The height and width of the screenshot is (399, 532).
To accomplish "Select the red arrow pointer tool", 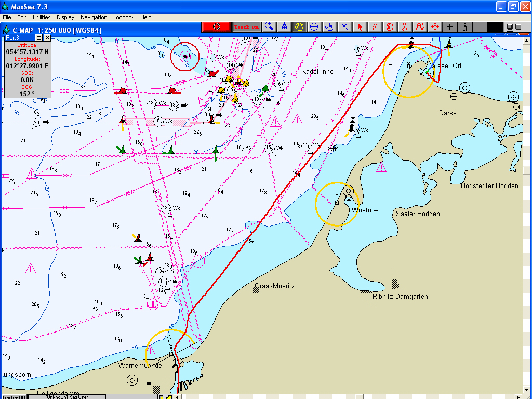I will point(360,27).
